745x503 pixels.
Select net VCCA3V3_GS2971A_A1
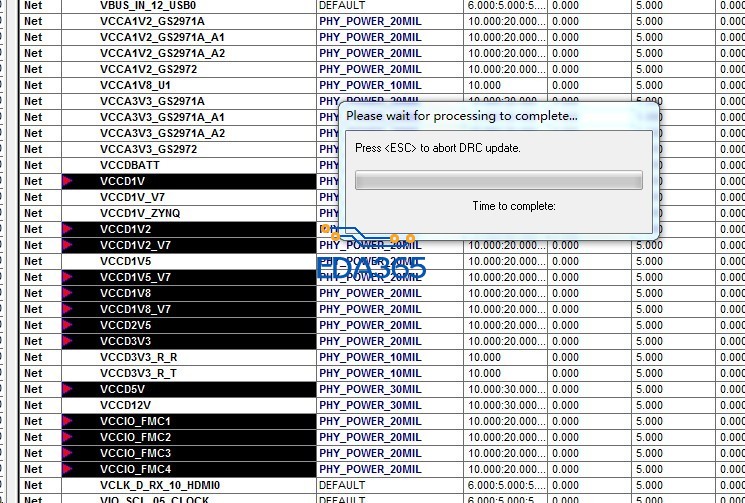162,117
